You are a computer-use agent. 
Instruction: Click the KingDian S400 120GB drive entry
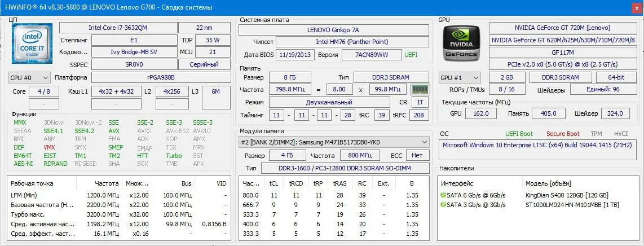pyautogui.click(x=567, y=195)
